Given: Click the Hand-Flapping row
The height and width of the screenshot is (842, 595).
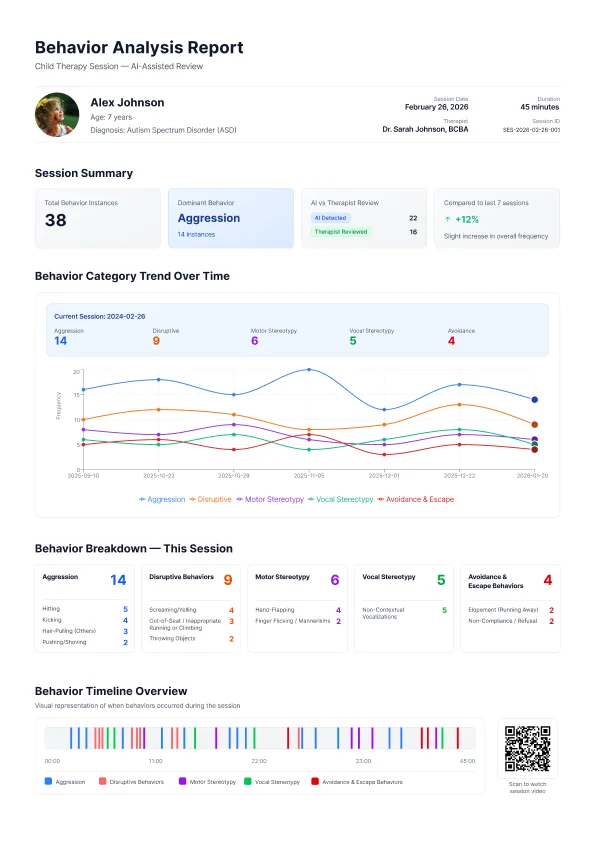Looking at the screenshot, I should point(298,610).
